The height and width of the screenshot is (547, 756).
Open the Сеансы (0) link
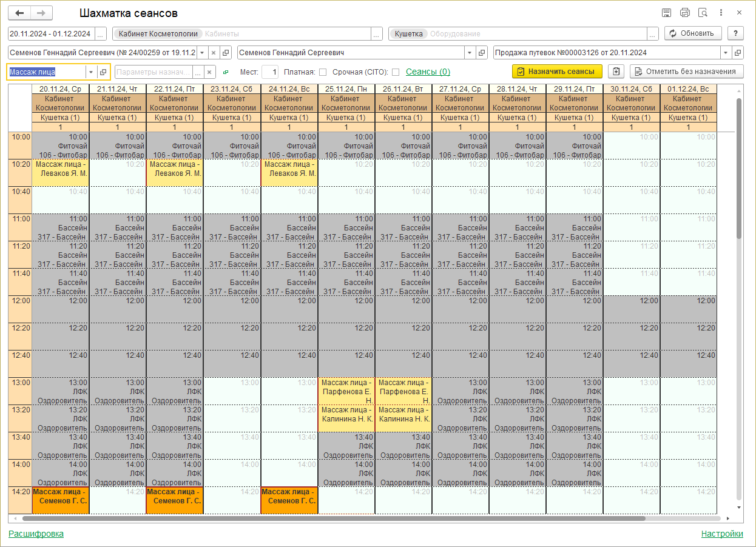click(428, 72)
